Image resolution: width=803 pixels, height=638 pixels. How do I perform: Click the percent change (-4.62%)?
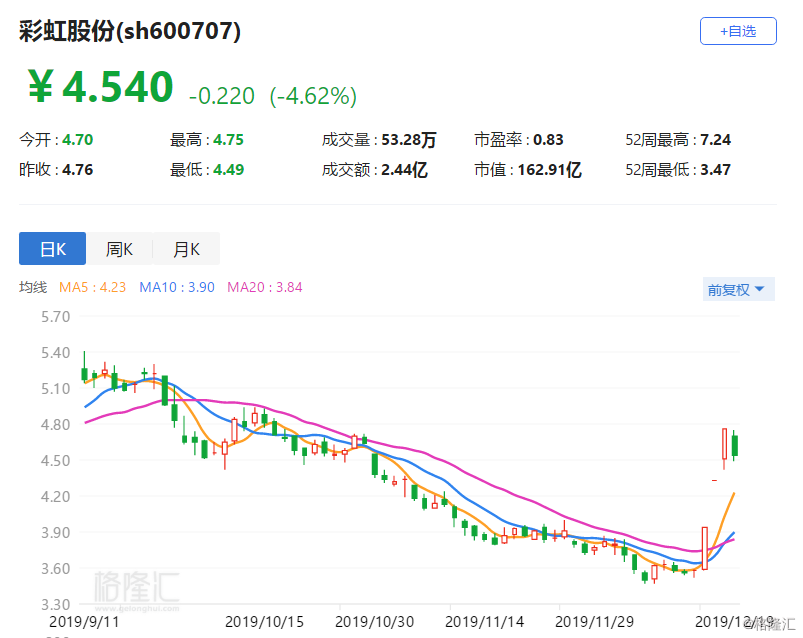click(313, 96)
